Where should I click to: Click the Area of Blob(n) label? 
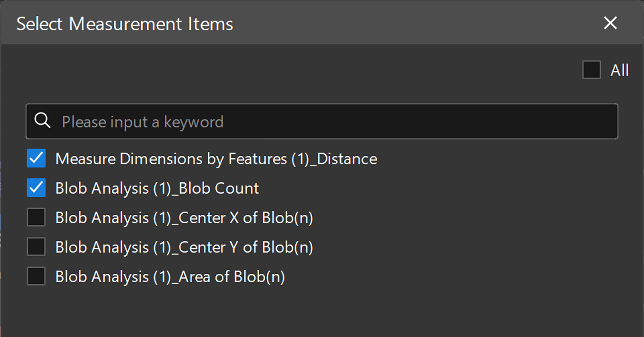170,276
